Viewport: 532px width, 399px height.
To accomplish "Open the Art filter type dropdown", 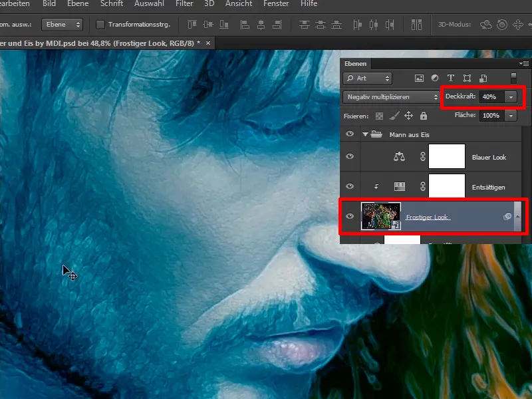I will pyautogui.click(x=368, y=78).
